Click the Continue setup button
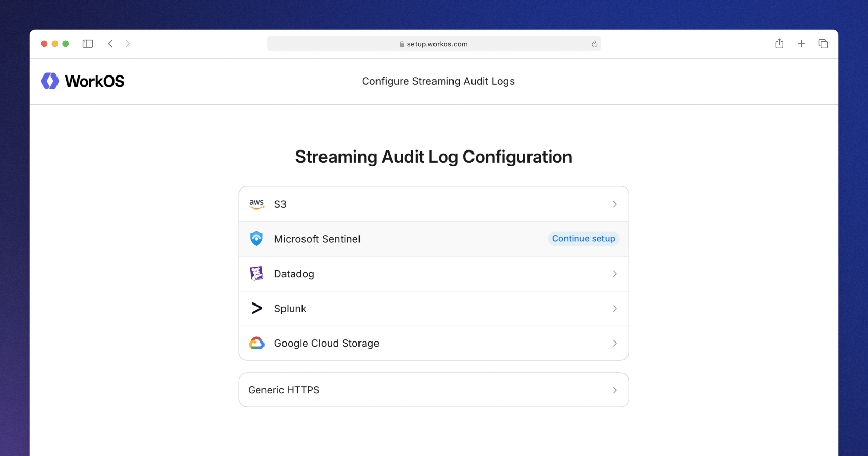 click(583, 239)
